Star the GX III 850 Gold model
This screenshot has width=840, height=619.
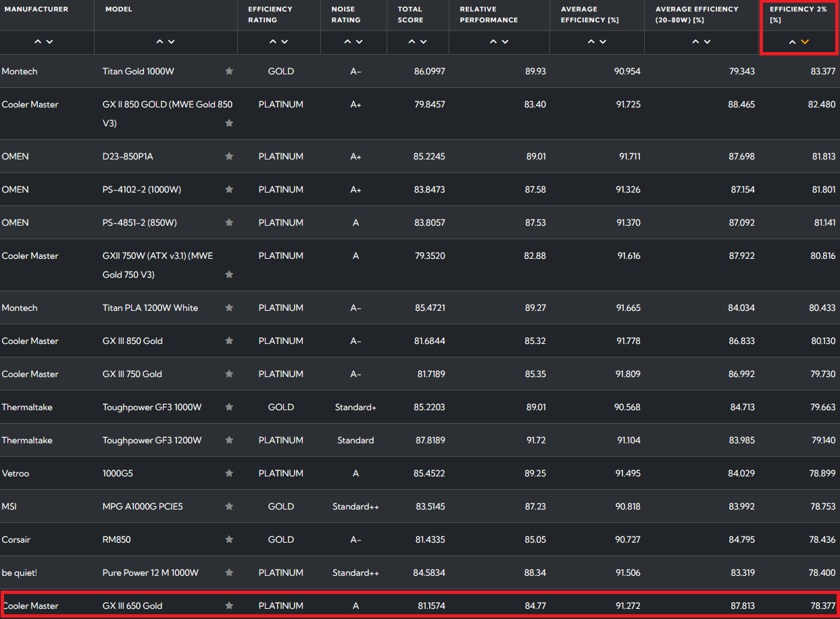229,341
